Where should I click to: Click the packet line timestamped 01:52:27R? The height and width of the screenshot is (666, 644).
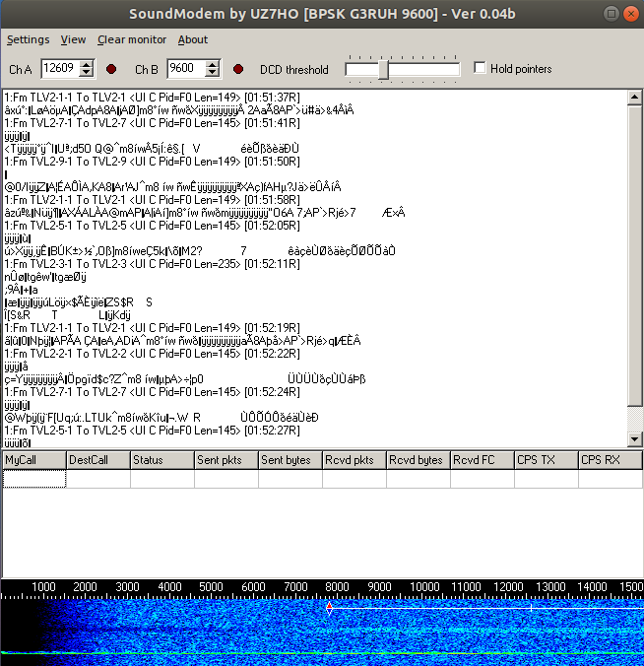point(152,431)
